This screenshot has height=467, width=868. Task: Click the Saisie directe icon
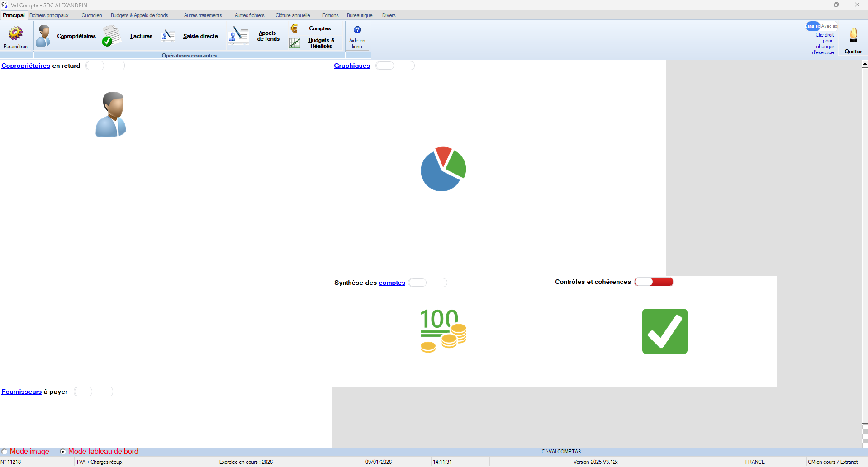168,36
